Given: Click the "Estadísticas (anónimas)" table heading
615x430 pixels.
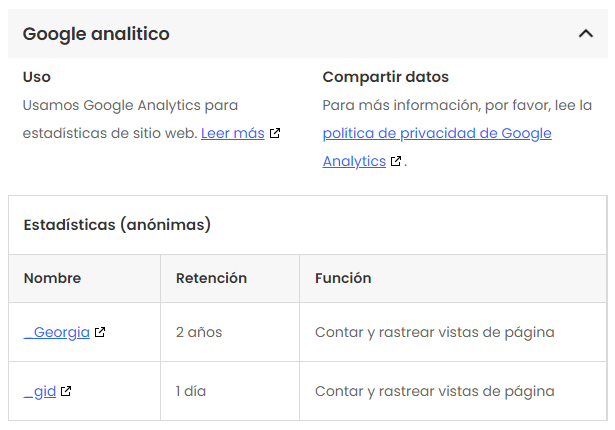Looking at the screenshot, I should pos(117,225).
